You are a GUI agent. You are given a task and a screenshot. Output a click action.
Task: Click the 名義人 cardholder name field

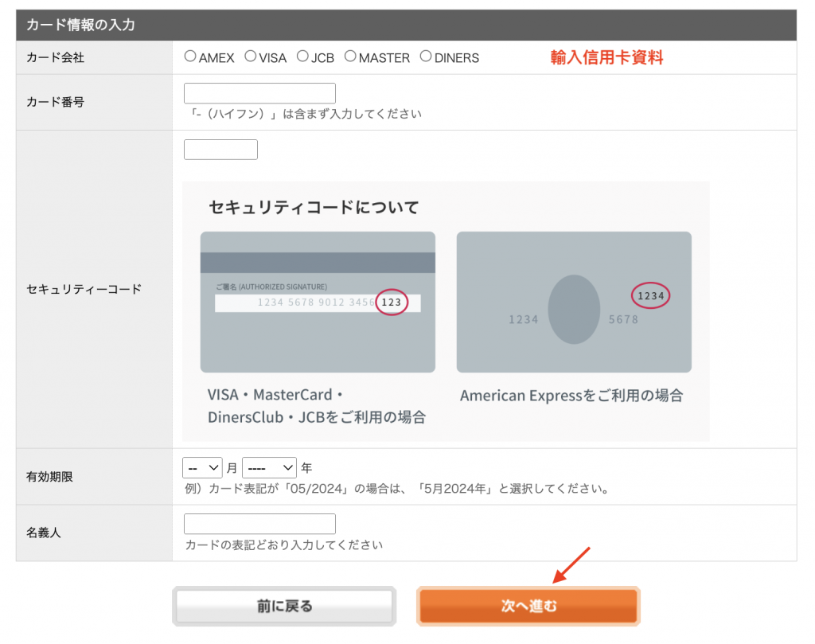259,524
